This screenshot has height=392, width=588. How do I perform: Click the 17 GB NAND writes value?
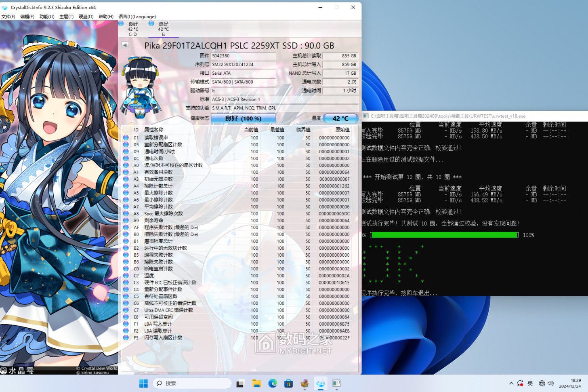[340, 73]
